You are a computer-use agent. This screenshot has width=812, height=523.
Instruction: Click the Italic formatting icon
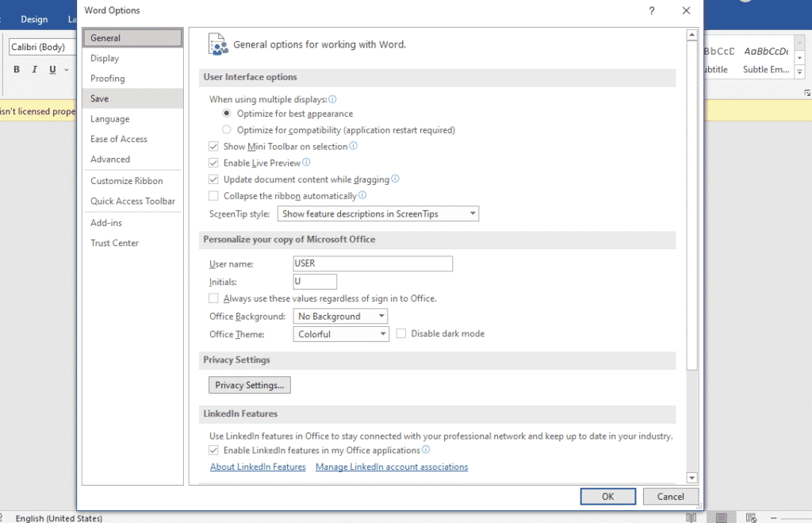point(34,69)
